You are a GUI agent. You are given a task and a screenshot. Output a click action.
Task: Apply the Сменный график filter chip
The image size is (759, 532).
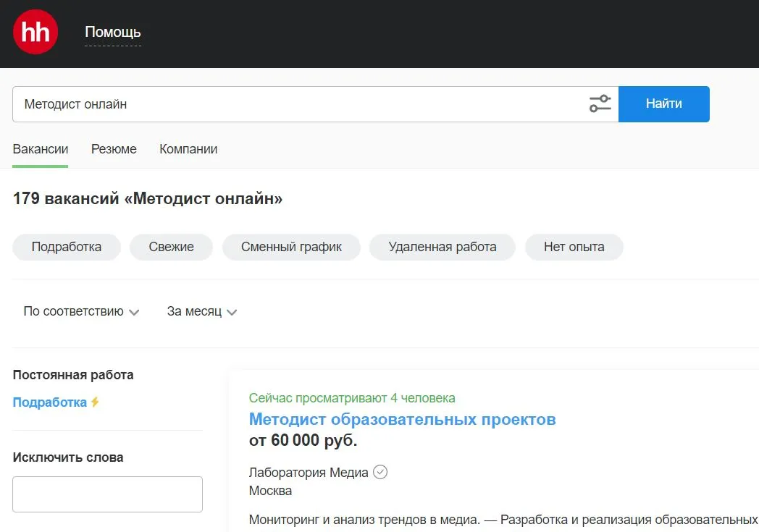pos(291,247)
